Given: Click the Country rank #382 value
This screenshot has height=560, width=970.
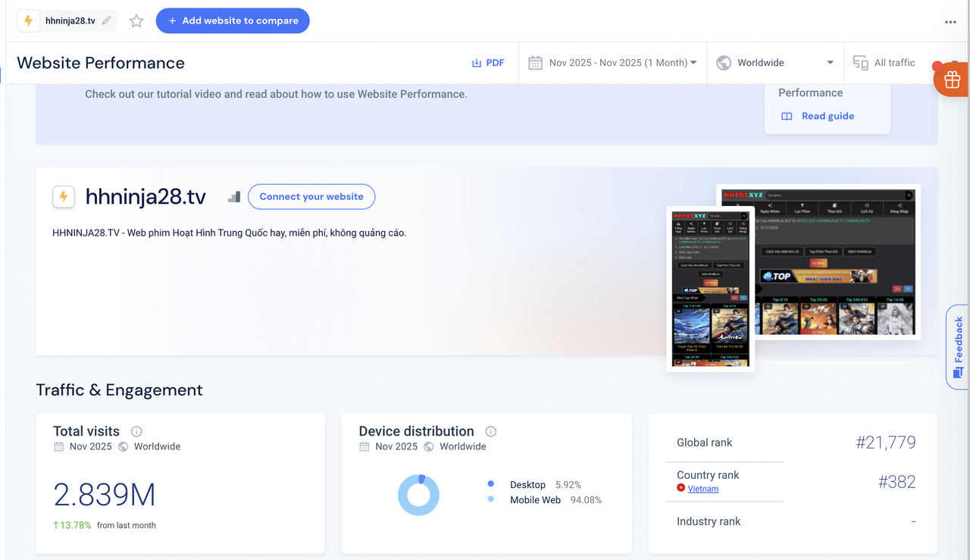Looking at the screenshot, I should click(897, 482).
